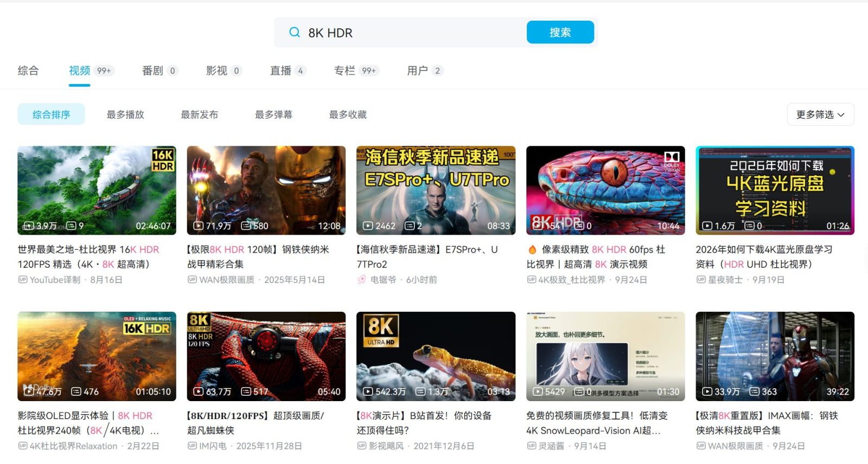Click danmaku icon beside 363 count
Screen dimensions: 868x464
click(x=755, y=391)
